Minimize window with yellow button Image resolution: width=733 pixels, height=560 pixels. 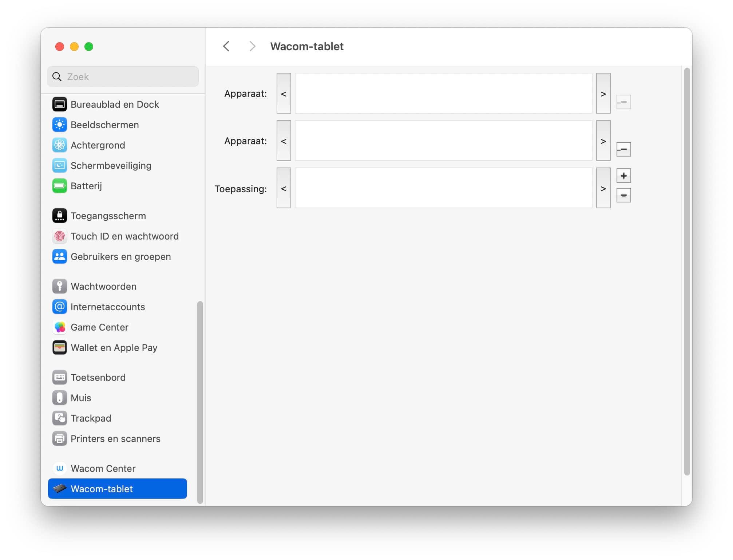tap(74, 47)
